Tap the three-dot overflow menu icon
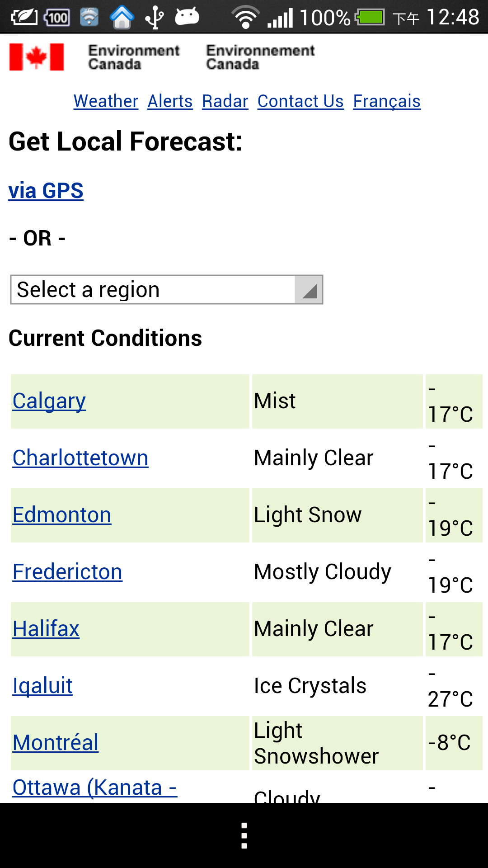 (244, 835)
